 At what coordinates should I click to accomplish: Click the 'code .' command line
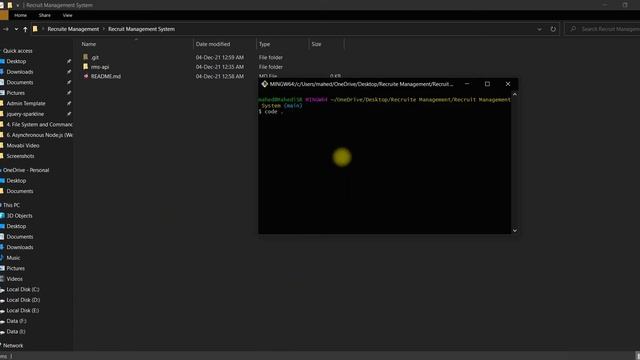(271, 112)
